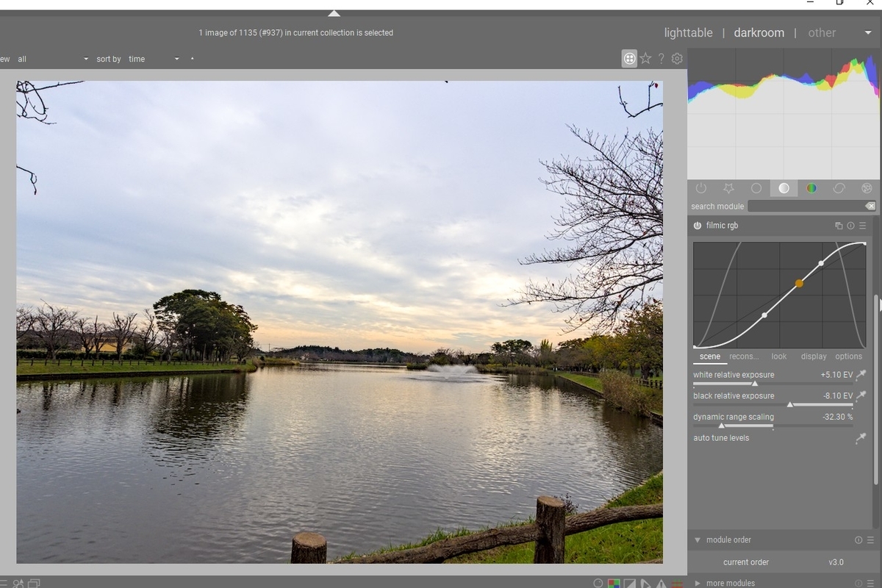Click the orange middle-grey curve node

(x=799, y=283)
